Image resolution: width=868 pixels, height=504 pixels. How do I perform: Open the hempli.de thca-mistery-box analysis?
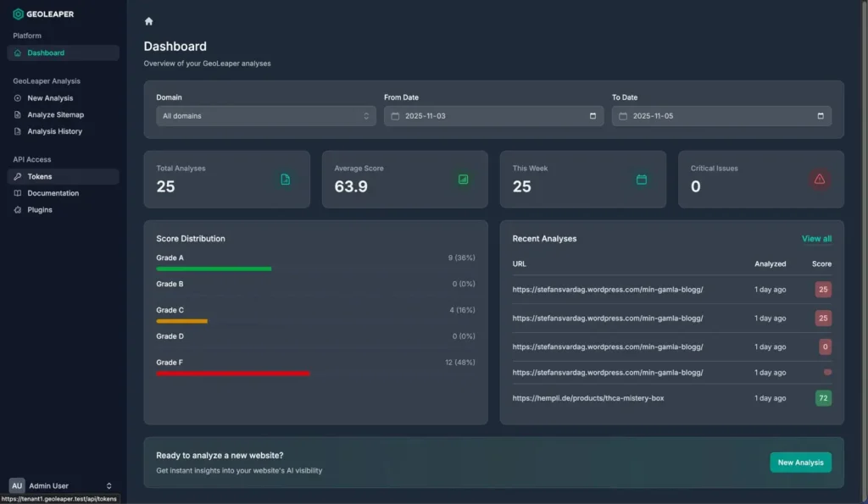pyautogui.click(x=587, y=398)
